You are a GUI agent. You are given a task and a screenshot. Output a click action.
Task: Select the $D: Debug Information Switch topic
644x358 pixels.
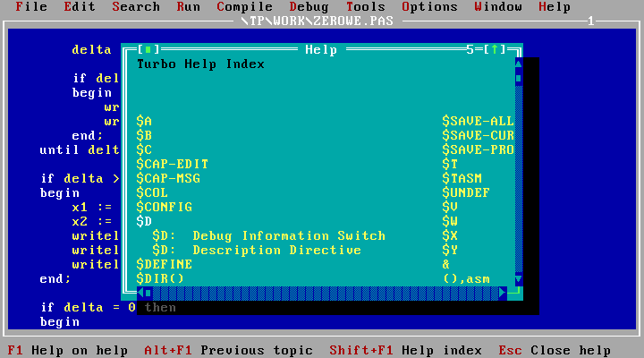(x=268, y=235)
